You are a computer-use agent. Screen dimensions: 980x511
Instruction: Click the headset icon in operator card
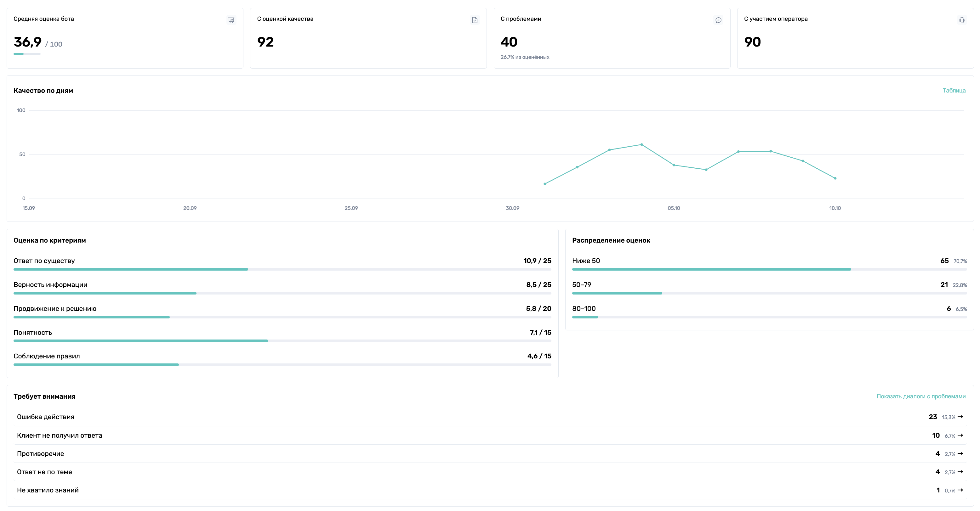[962, 20]
